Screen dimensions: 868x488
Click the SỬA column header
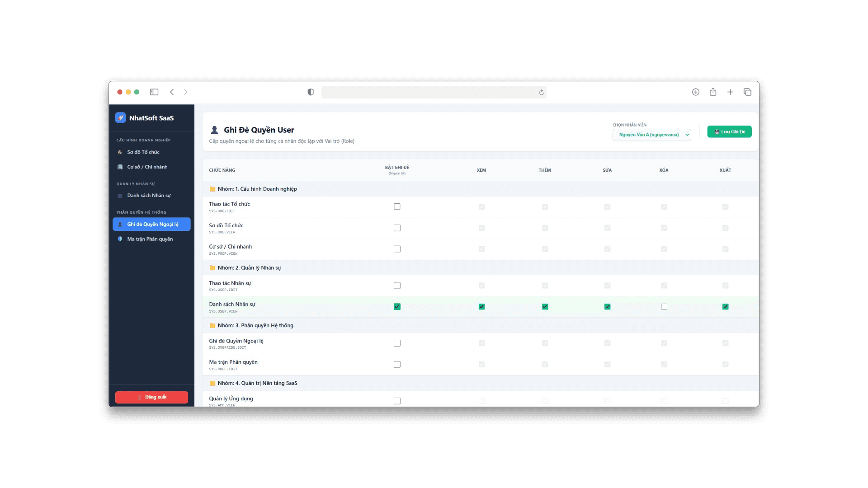[607, 170]
